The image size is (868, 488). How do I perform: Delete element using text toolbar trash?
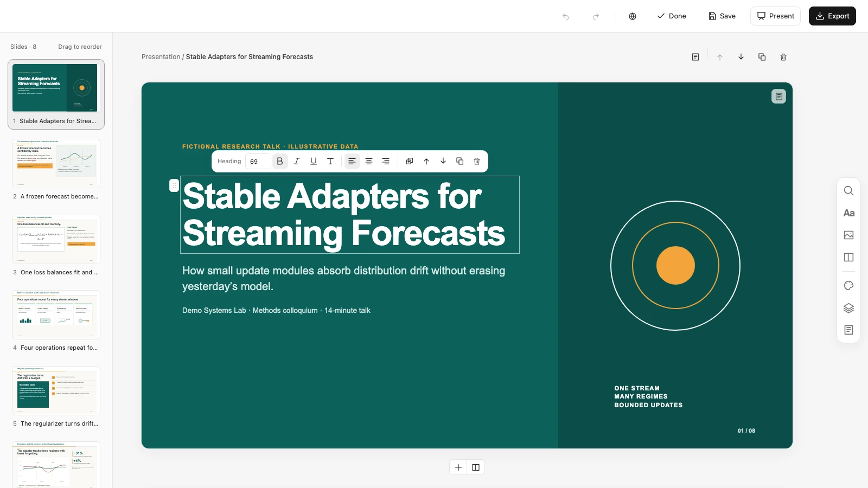pyautogui.click(x=477, y=161)
